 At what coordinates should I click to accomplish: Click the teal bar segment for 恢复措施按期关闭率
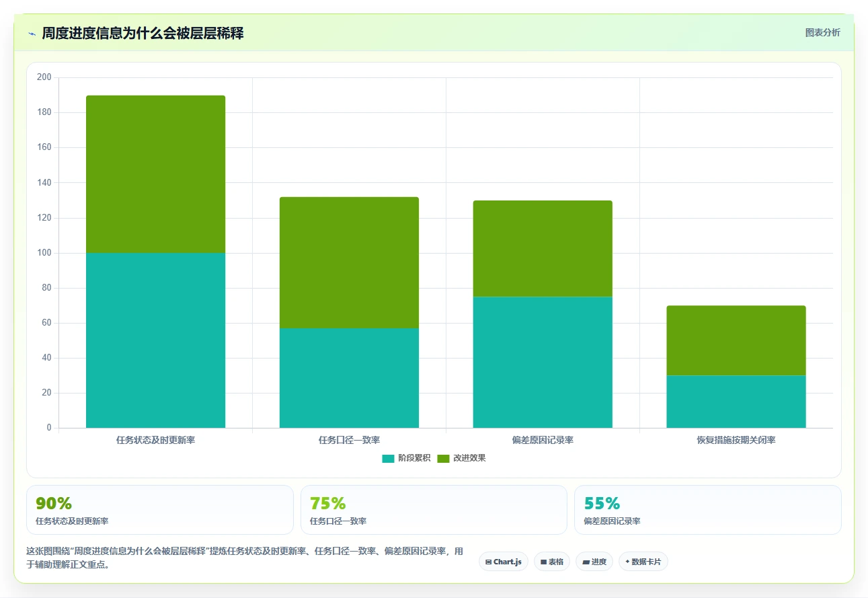736,402
